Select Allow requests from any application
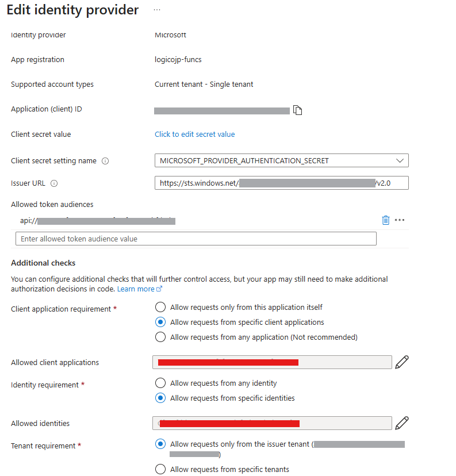The image size is (456, 476). 160,337
